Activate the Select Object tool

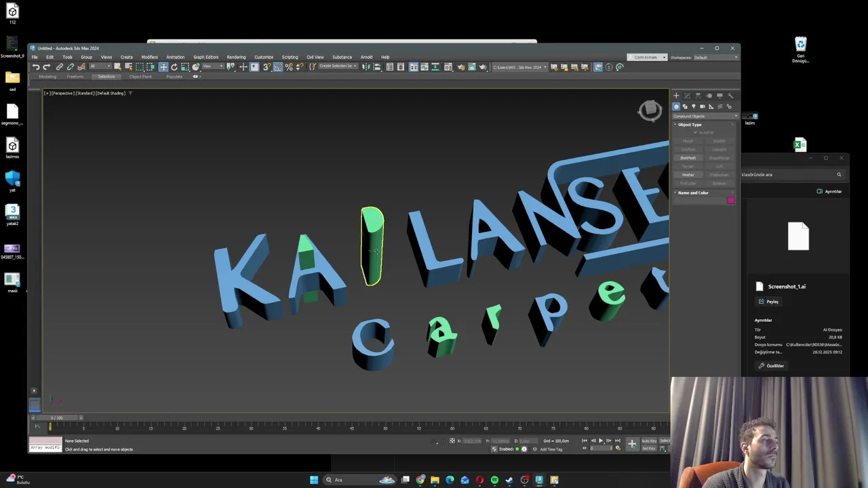click(117, 66)
